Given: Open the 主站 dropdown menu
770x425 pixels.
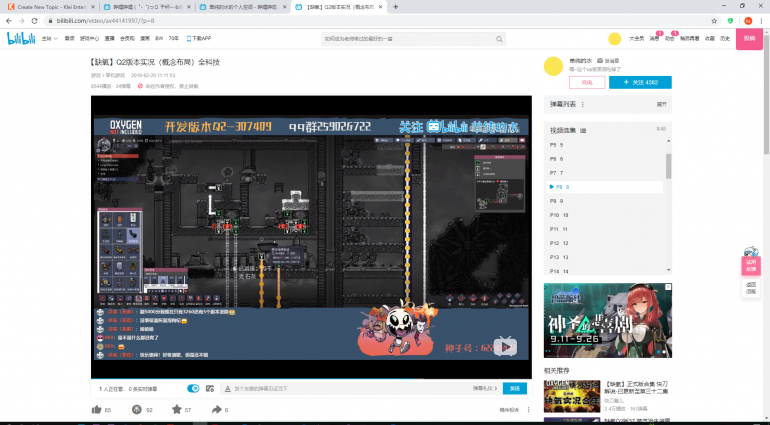Looking at the screenshot, I should 49,38.
